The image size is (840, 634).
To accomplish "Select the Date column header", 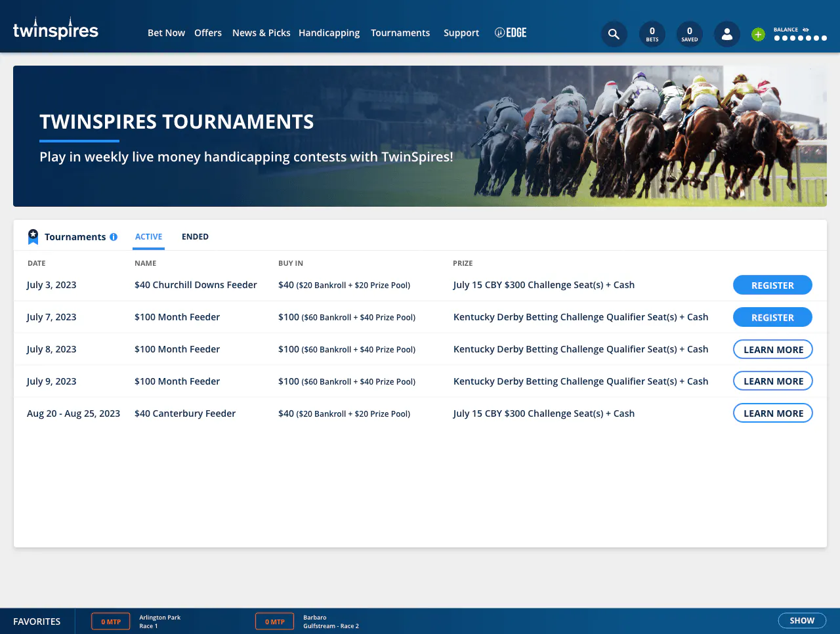I will coord(37,263).
